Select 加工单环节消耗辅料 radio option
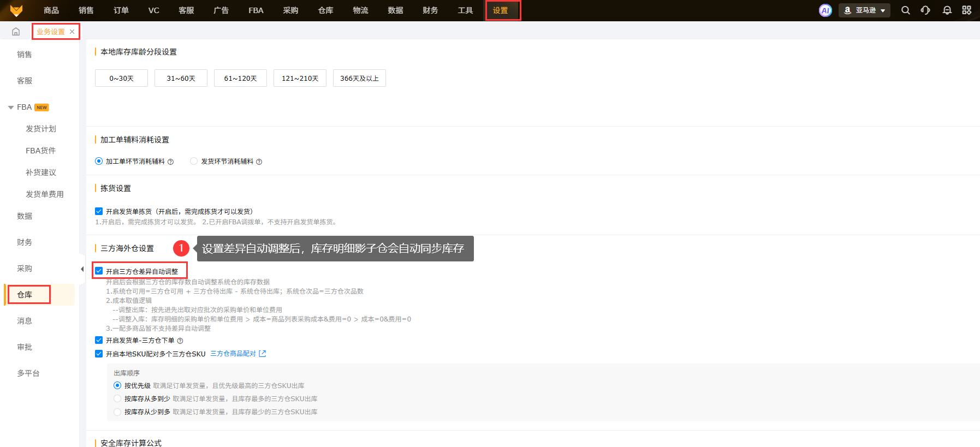This screenshot has width=980, height=447. tap(99, 161)
